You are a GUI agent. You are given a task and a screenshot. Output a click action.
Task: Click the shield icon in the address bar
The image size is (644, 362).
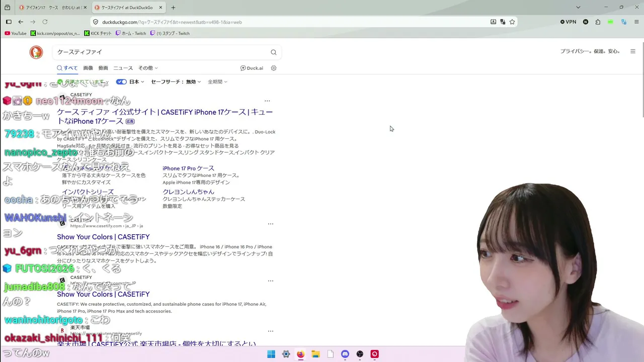click(x=95, y=22)
